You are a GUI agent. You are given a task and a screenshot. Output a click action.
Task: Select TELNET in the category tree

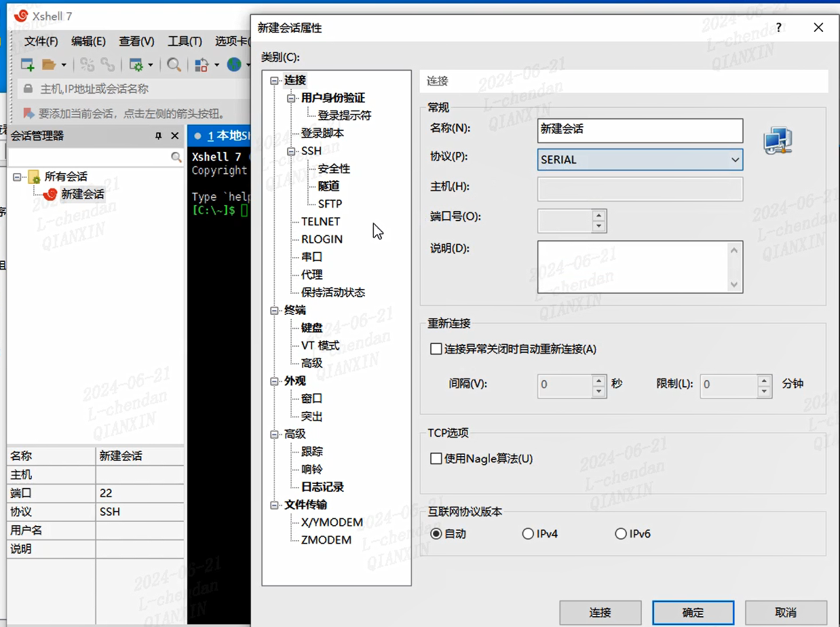pos(321,222)
